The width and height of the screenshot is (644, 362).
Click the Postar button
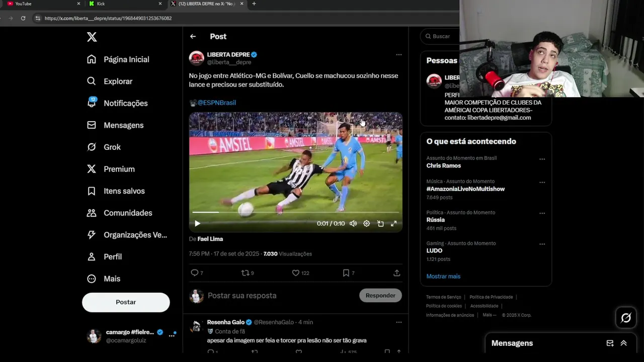[x=126, y=302]
